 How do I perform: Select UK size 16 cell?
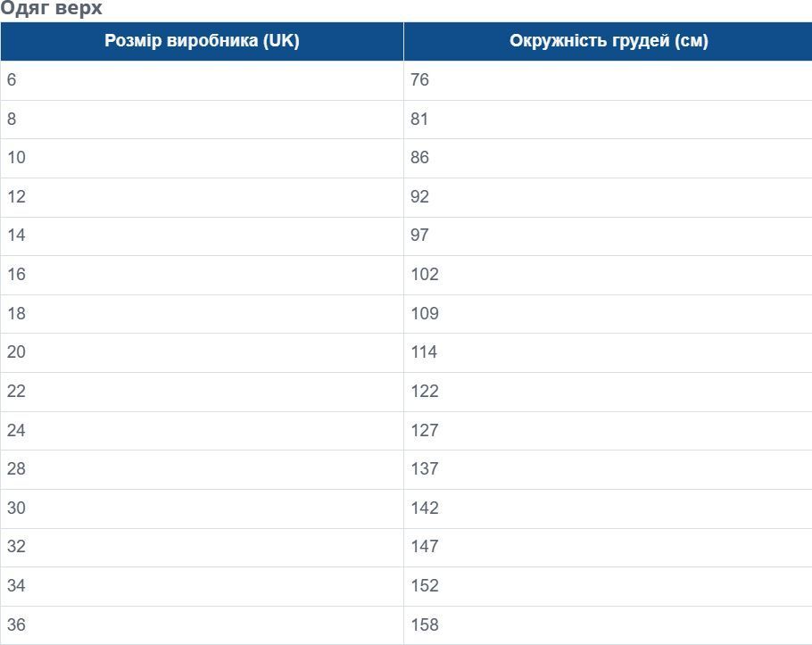16,274
